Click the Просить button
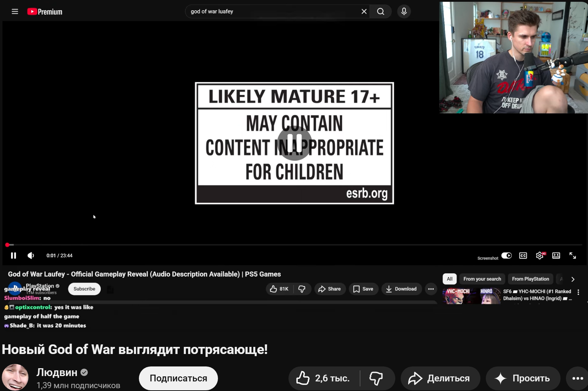This screenshot has height=391, width=588. coord(523,378)
